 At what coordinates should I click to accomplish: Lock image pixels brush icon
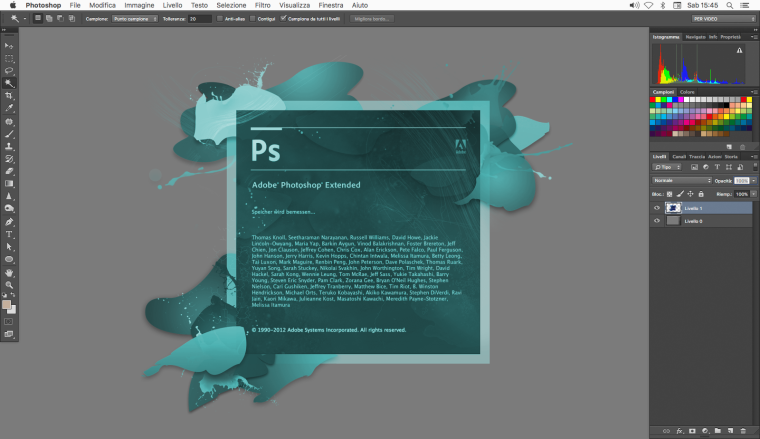(680, 194)
